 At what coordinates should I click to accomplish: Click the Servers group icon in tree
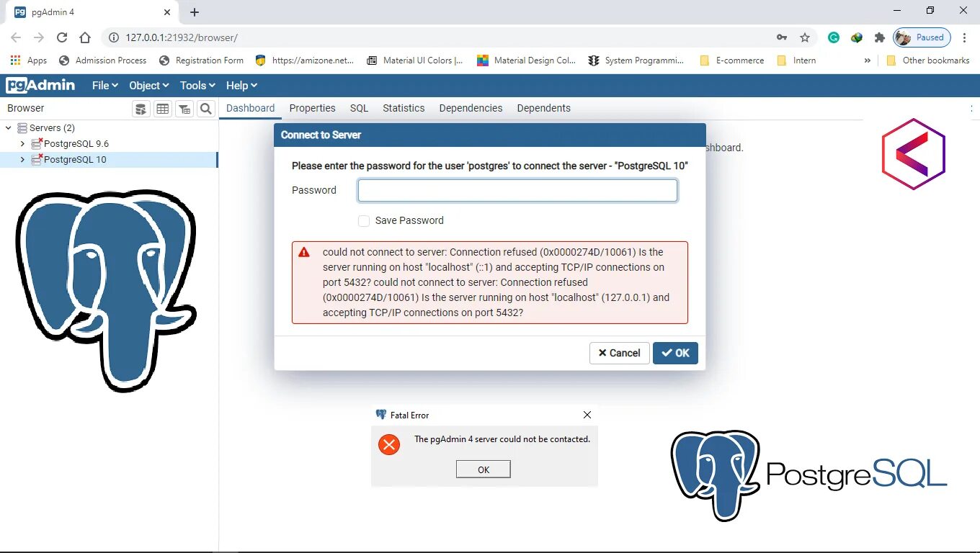coord(22,127)
